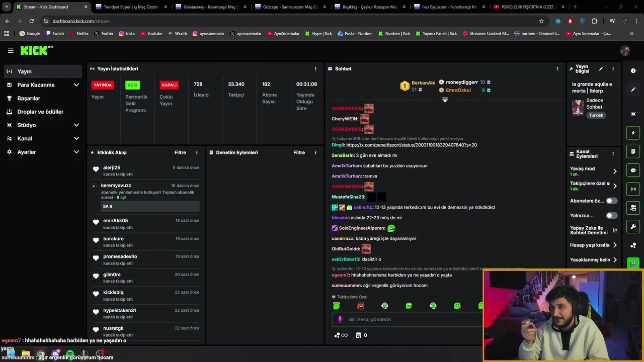Viewport: 644px width, 362px height.
Task: Click the wrench sidebar icon
Action: pos(633,226)
